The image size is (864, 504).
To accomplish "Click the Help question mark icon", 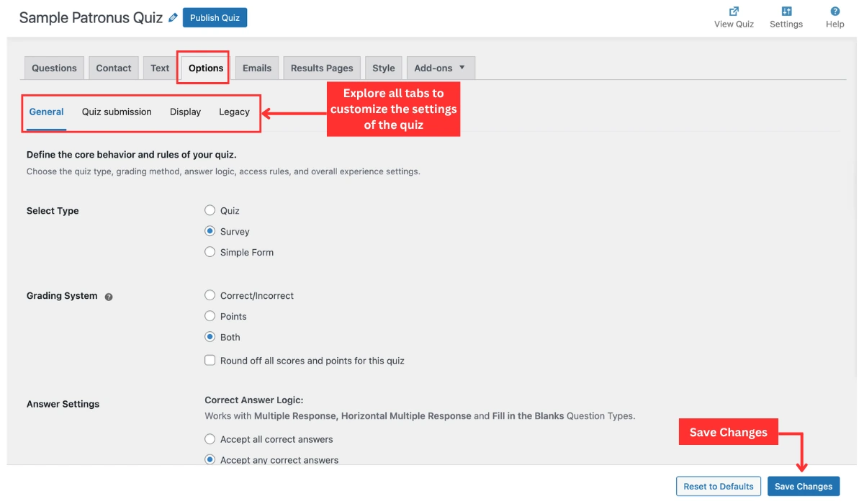I will tap(835, 12).
